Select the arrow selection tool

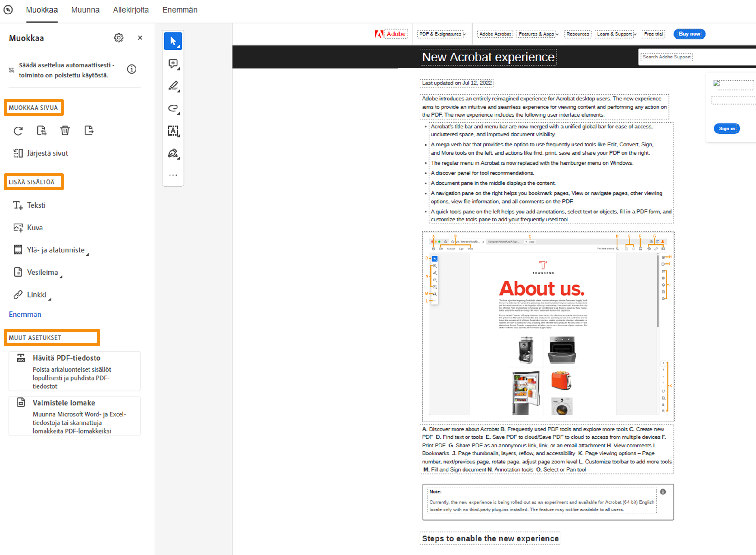pos(173,41)
